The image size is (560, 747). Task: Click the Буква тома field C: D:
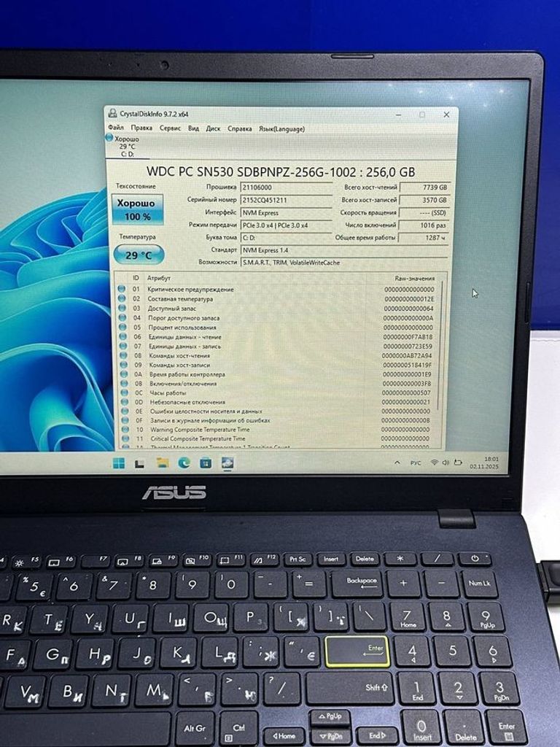tap(286, 237)
